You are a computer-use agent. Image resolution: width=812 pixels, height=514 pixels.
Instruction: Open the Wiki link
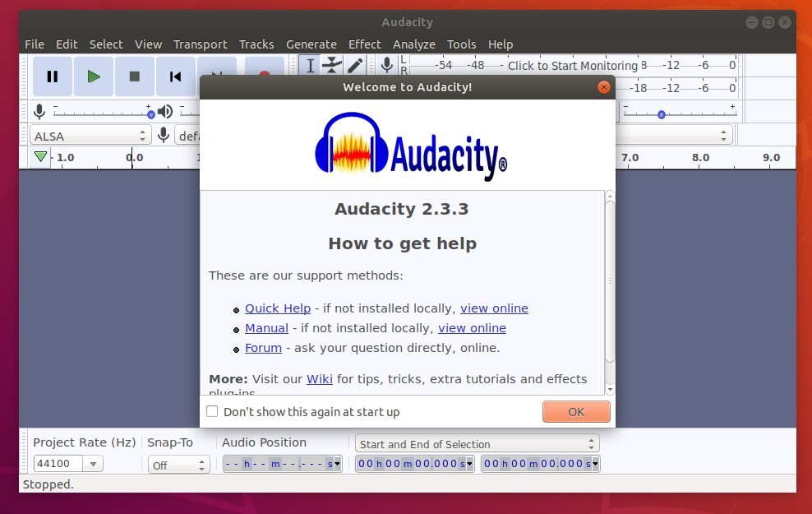320,379
